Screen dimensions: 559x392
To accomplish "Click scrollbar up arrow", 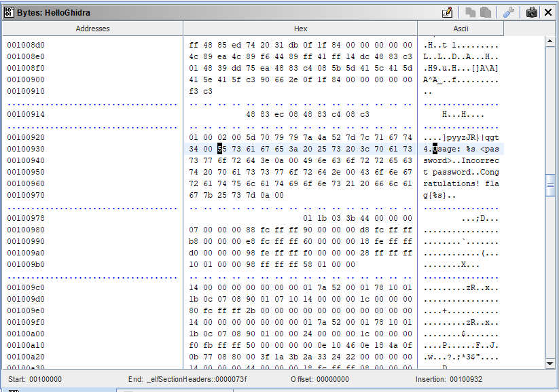I will pyautogui.click(x=549, y=41).
